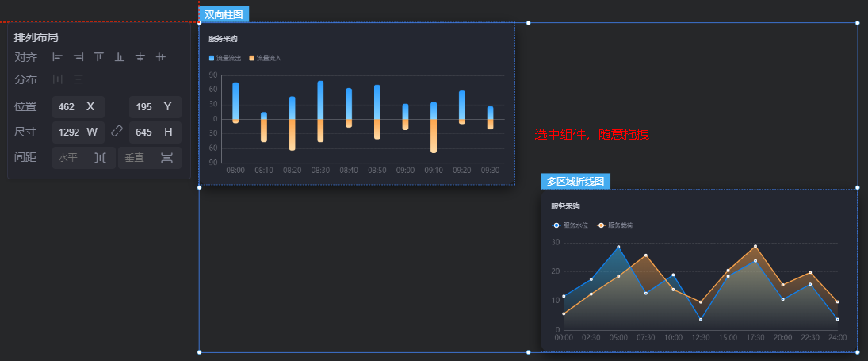Click the left-middle selection resize handle
This screenshot has height=361, width=868.
[199, 187]
